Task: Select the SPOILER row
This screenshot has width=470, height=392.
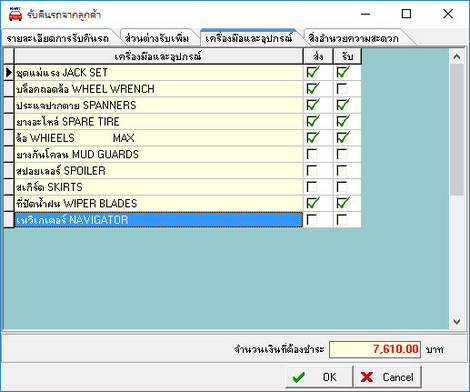Action: tap(159, 170)
